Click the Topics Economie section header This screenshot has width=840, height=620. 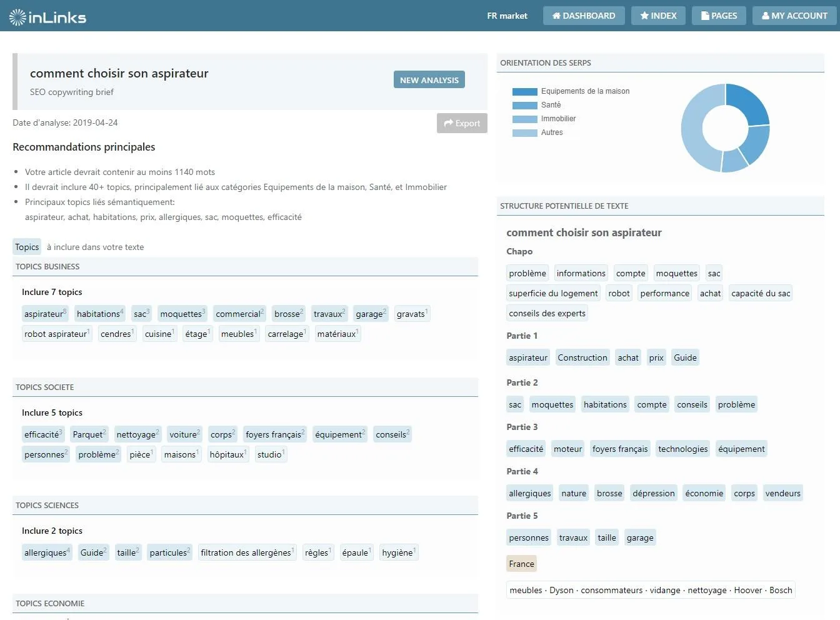245,604
